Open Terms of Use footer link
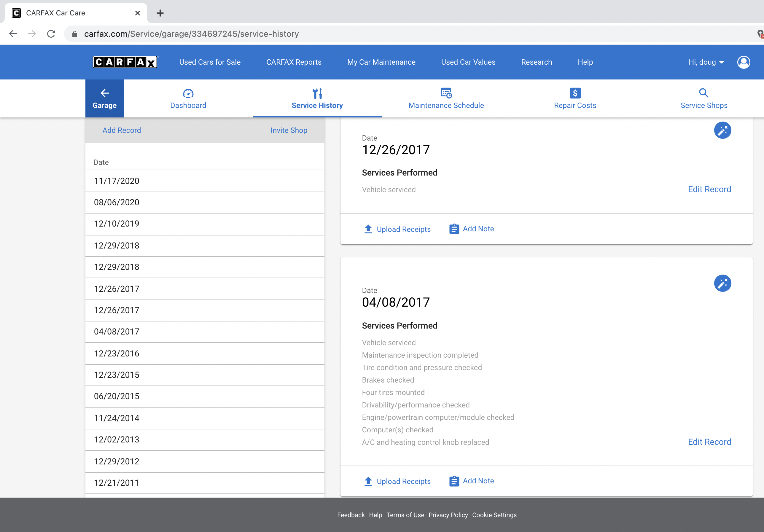The image size is (764, 532). coord(405,515)
